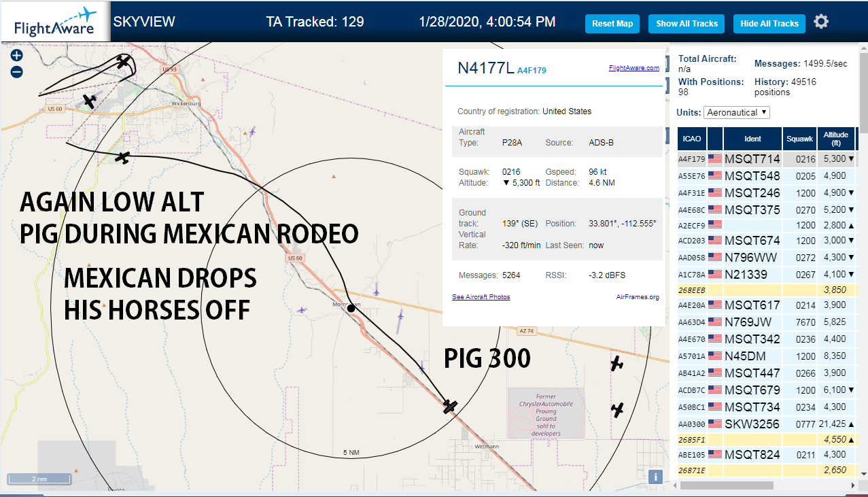Open the AirFrames.org link

pyautogui.click(x=638, y=297)
